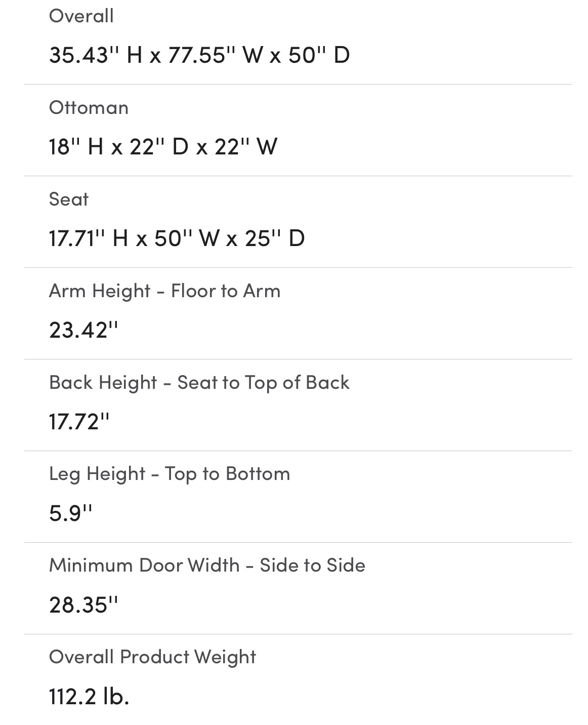Click the Ottoman heading
The width and height of the screenshot is (588, 725).
coord(89,108)
